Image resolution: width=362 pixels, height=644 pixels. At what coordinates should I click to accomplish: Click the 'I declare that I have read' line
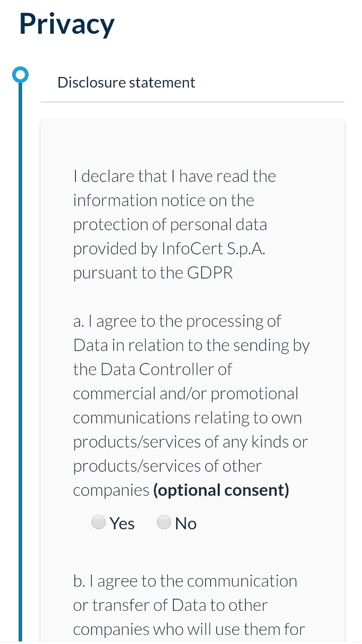click(174, 176)
